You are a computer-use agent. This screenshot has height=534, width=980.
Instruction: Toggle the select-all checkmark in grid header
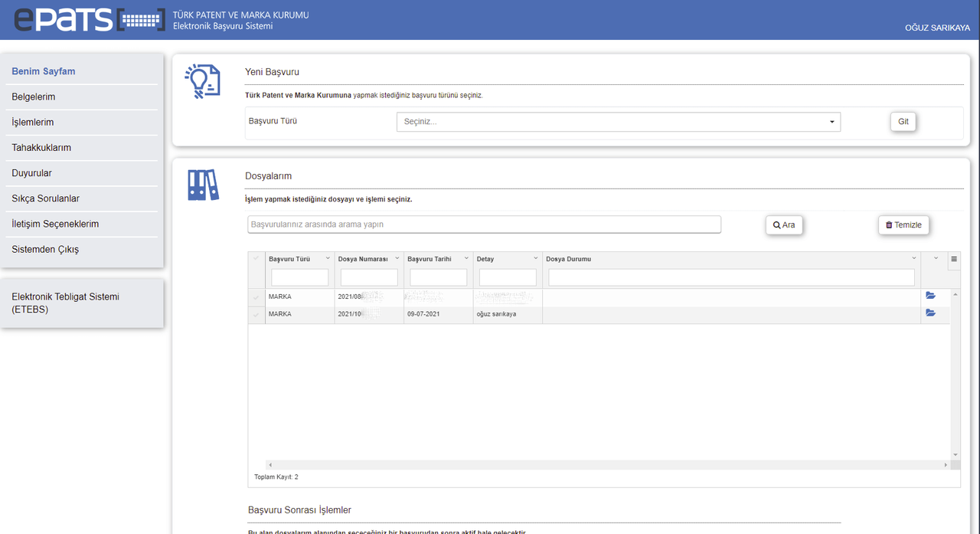tap(256, 259)
